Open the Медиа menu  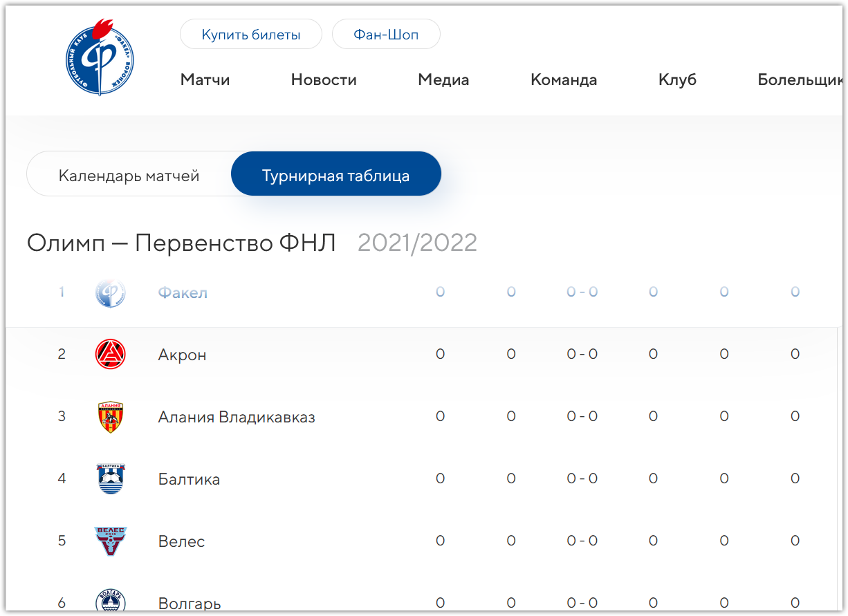coord(443,80)
